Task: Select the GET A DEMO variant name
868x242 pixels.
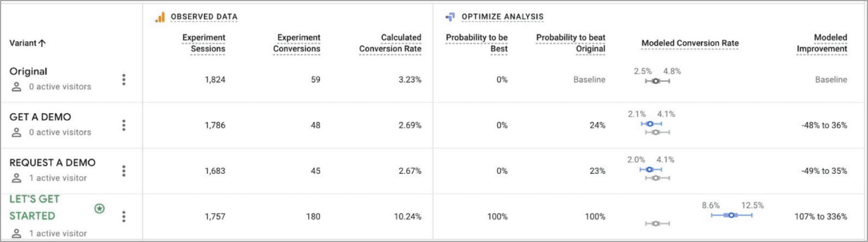Action: coord(40,117)
